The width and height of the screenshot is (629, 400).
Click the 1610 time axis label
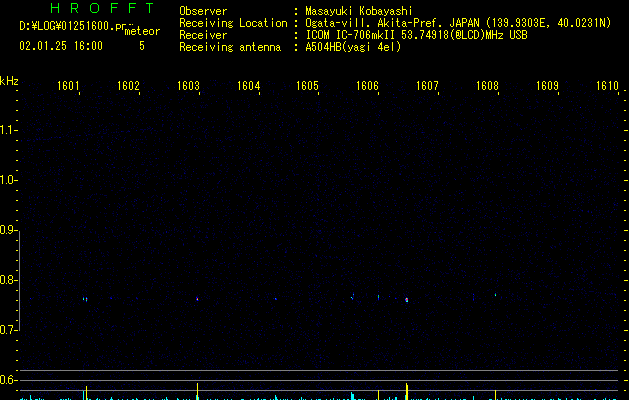tap(607, 86)
